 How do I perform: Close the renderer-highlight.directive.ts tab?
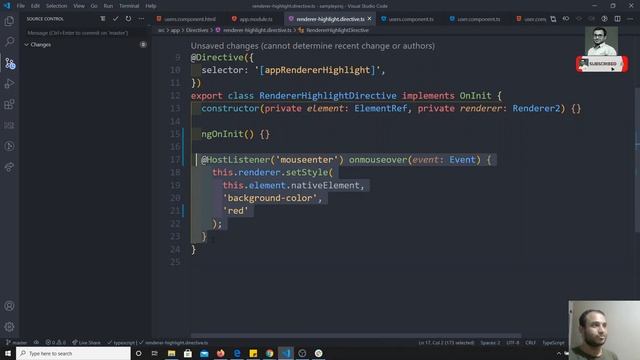[x=369, y=19]
